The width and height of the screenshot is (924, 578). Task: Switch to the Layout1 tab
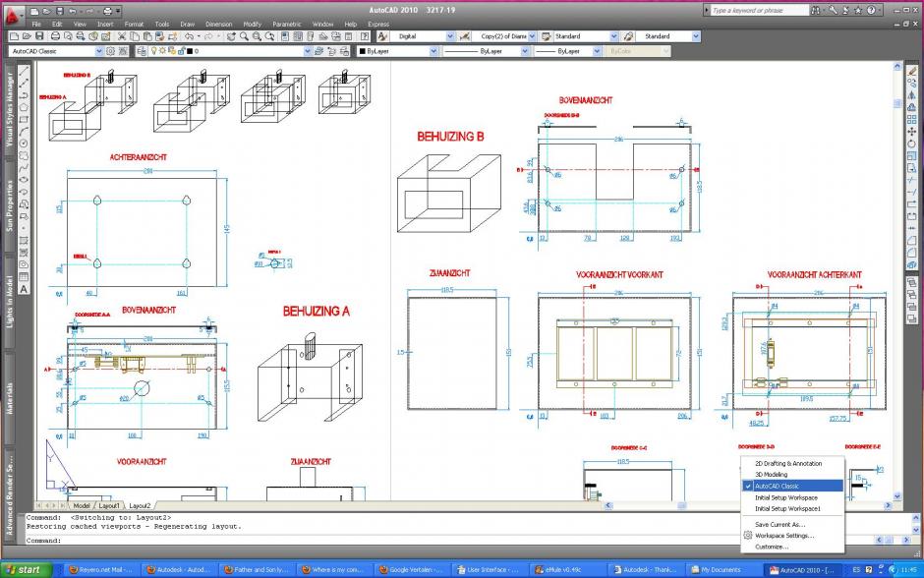point(107,505)
